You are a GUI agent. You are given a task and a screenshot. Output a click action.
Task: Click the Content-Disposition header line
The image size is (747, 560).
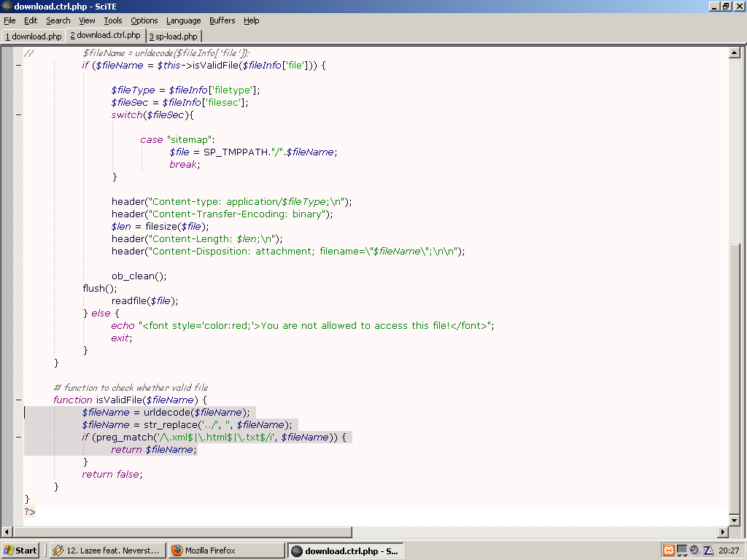click(x=288, y=252)
